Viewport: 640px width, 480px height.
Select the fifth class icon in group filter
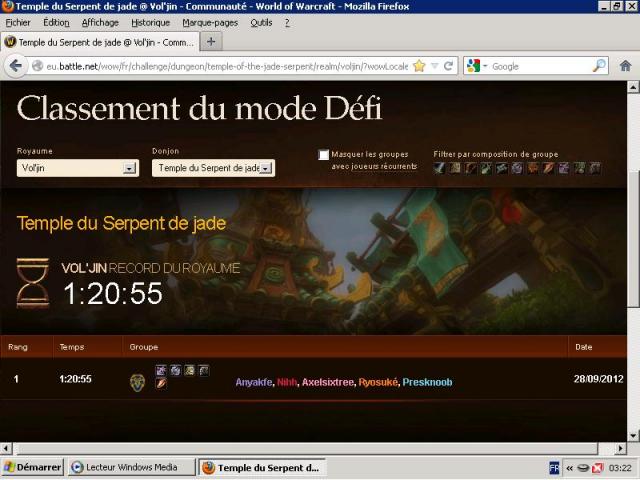(x=502, y=168)
